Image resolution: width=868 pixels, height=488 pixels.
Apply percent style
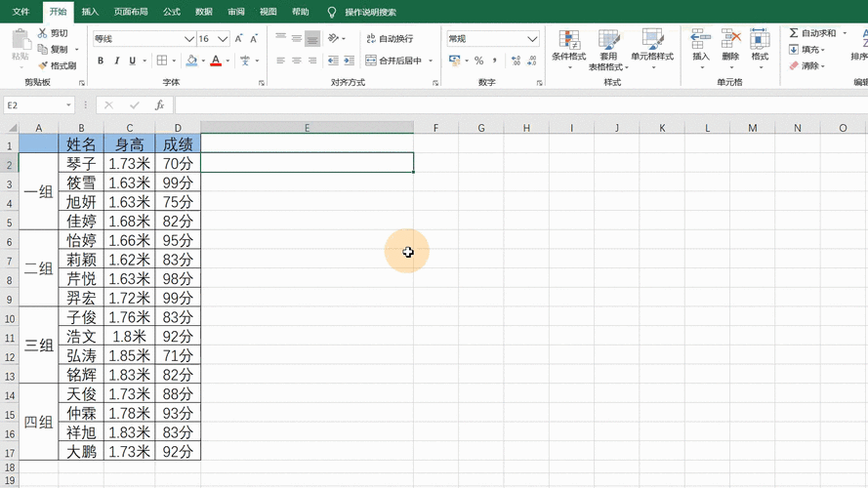(x=478, y=60)
